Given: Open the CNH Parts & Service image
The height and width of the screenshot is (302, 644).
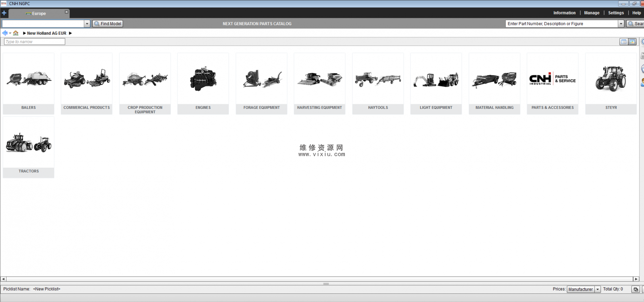Looking at the screenshot, I should (x=552, y=79).
